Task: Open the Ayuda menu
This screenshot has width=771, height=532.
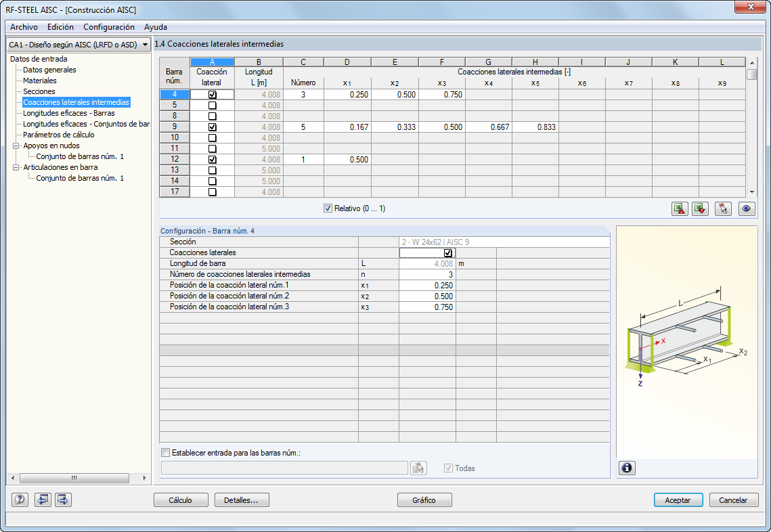Action: 156,27
